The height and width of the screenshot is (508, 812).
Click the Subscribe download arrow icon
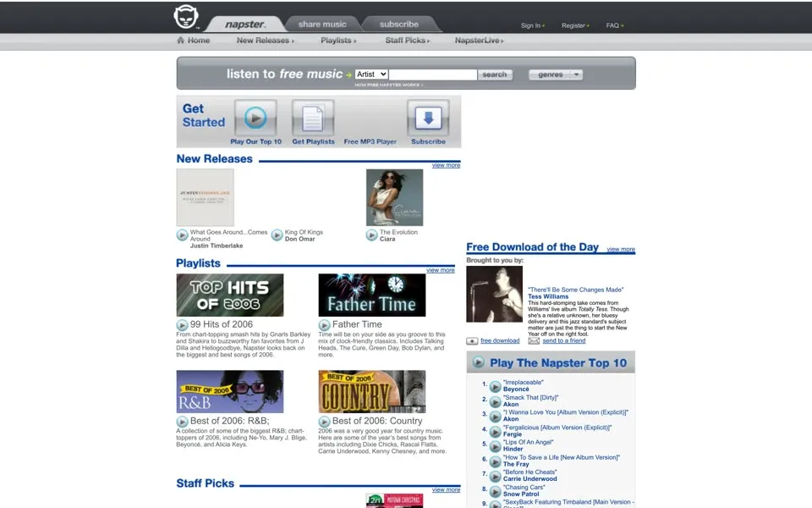tap(428, 118)
